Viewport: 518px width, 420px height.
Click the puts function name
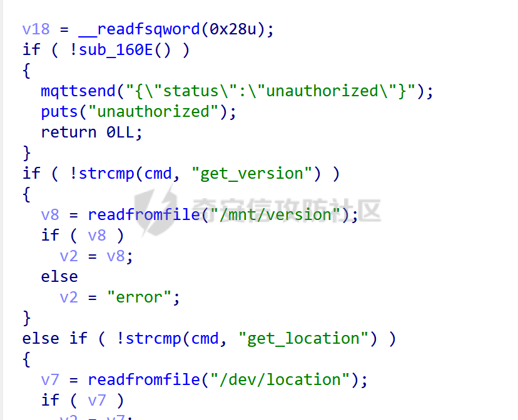click(59, 112)
